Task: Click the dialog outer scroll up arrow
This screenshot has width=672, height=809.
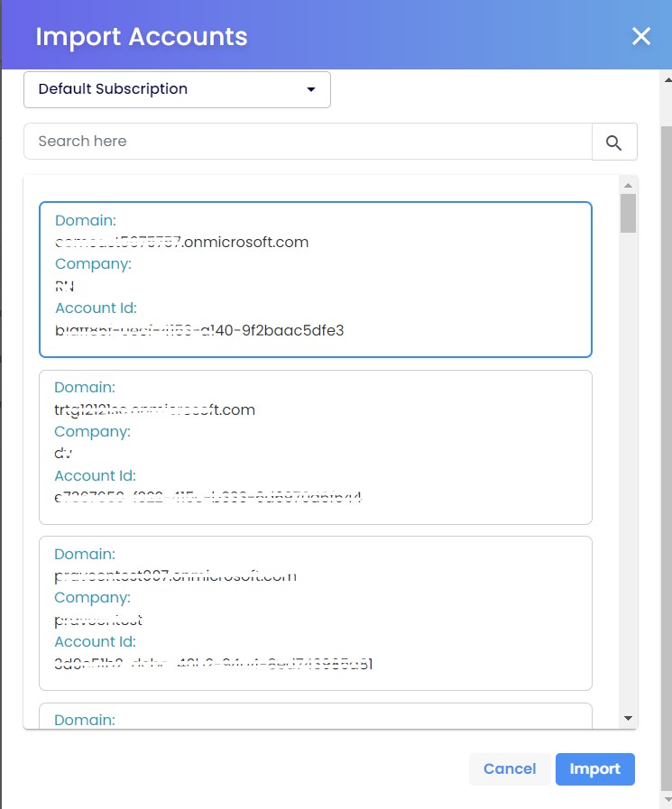Action: point(667,80)
